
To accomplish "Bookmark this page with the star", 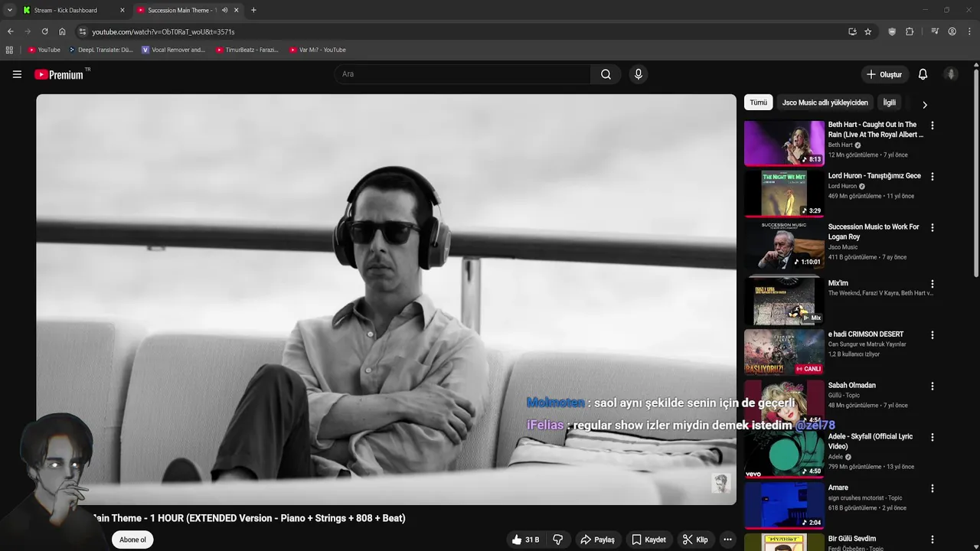I will pos(867,31).
